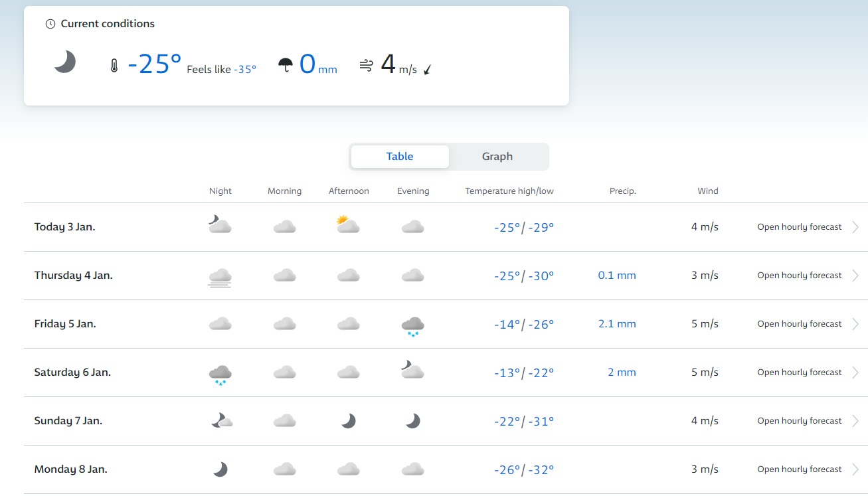The image size is (868, 496).
Task: Click the Today 3 Jan. date label
Action: tap(64, 227)
